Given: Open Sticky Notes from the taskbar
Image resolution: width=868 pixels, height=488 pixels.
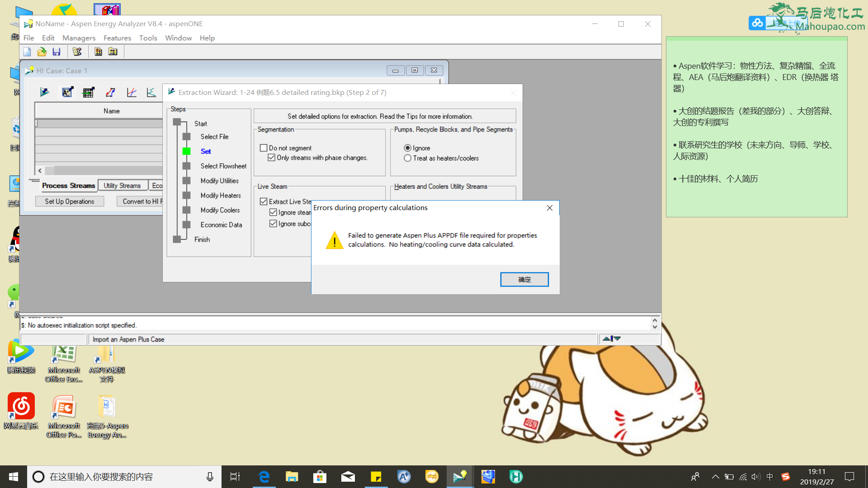Looking at the screenshot, I should 376,477.
